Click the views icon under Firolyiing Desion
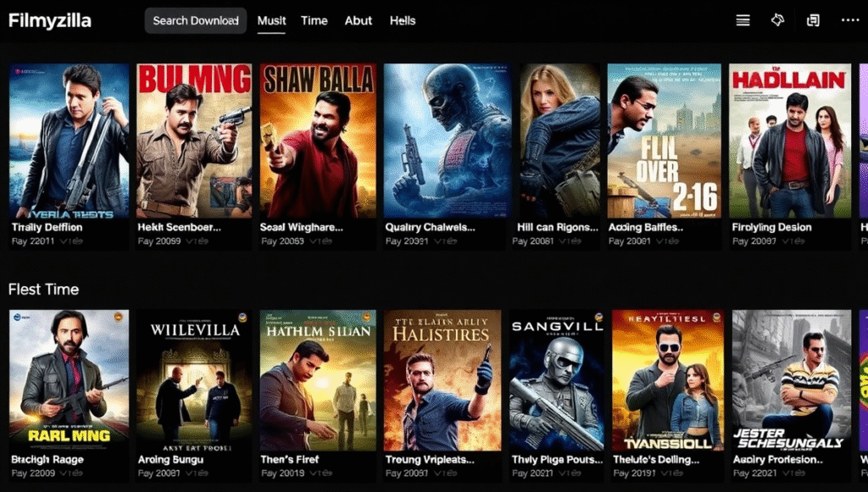This screenshot has width=868, height=492. 791,241
